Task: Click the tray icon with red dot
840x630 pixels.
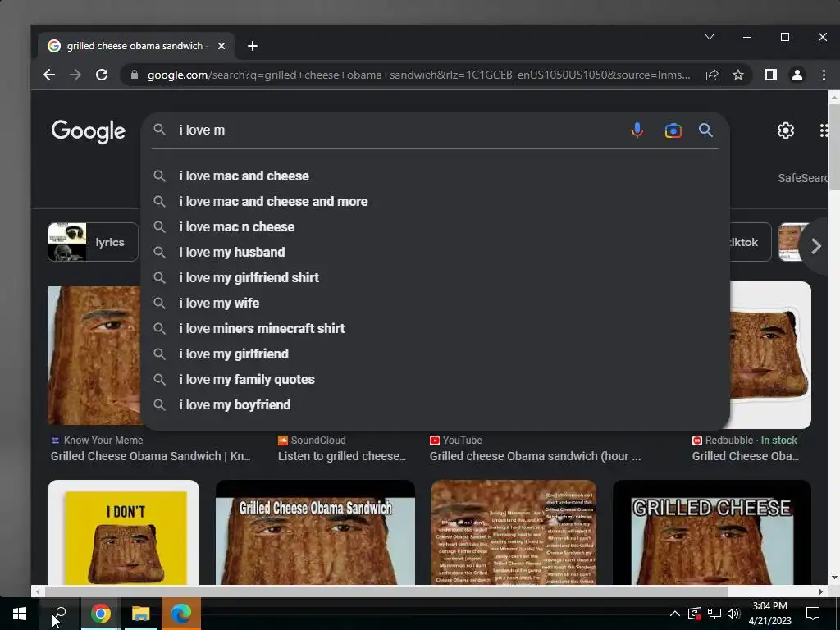Action: point(695,614)
